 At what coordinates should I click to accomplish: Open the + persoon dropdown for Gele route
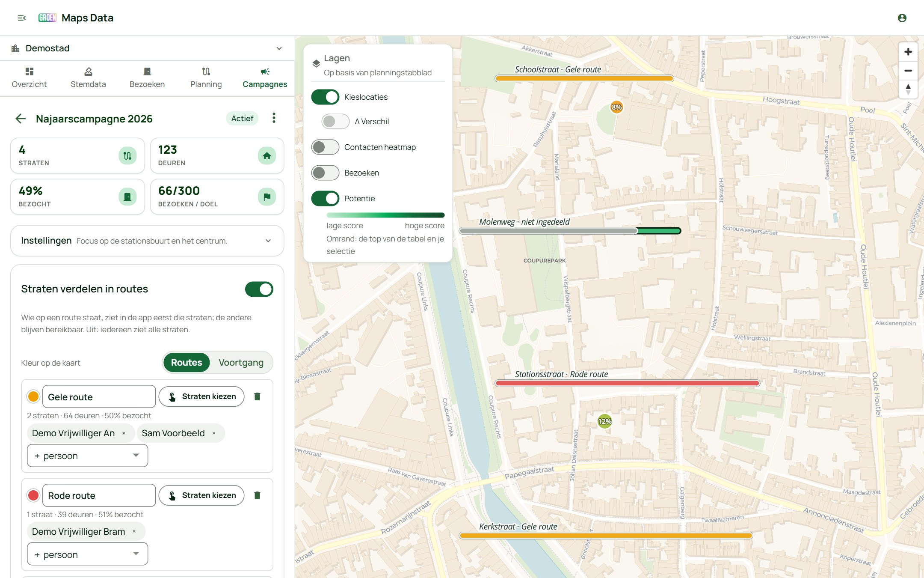click(87, 456)
